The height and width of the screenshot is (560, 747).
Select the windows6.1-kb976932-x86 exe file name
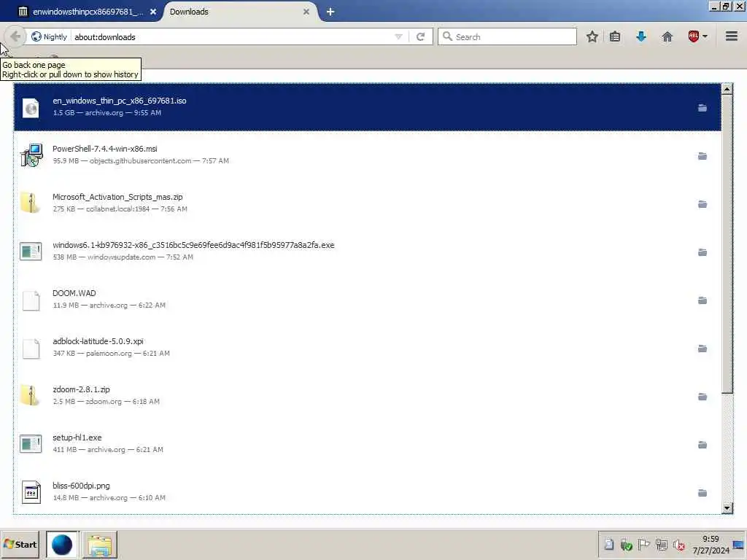[193, 245]
